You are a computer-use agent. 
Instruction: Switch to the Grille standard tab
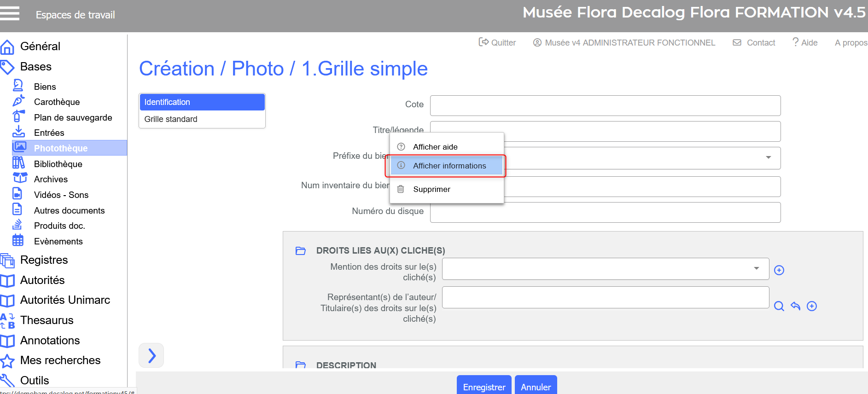click(x=171, y=119)
